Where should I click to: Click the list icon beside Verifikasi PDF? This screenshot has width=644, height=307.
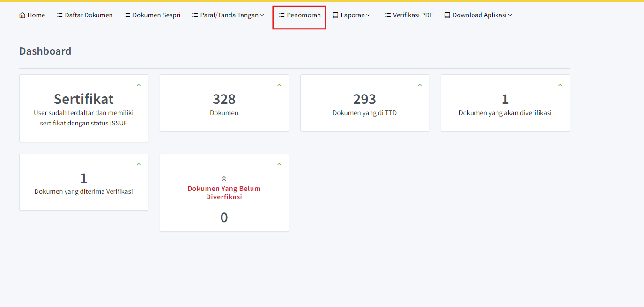point(388,15)
